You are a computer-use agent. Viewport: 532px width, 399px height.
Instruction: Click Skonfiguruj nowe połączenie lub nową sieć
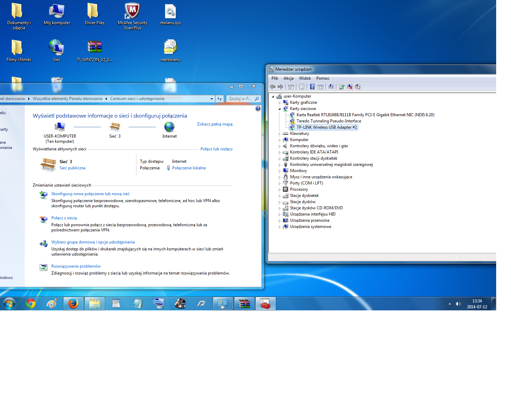click(x=90, y=194)
